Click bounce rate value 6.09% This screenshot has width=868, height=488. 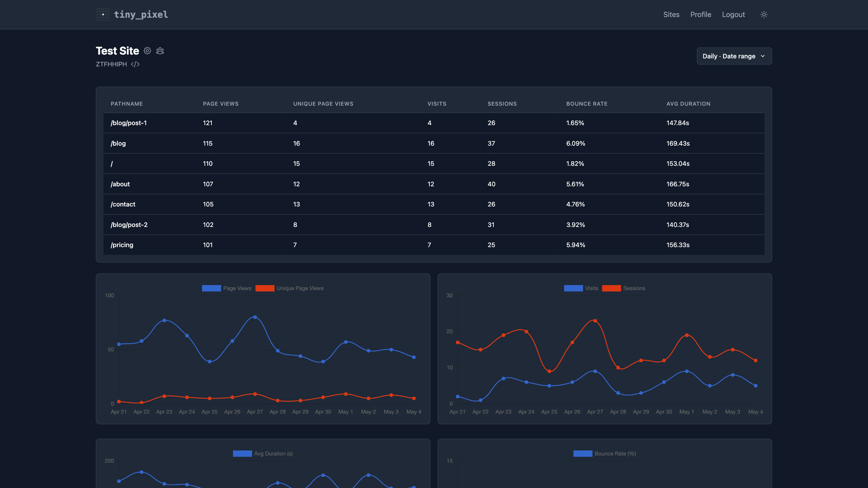576,144
